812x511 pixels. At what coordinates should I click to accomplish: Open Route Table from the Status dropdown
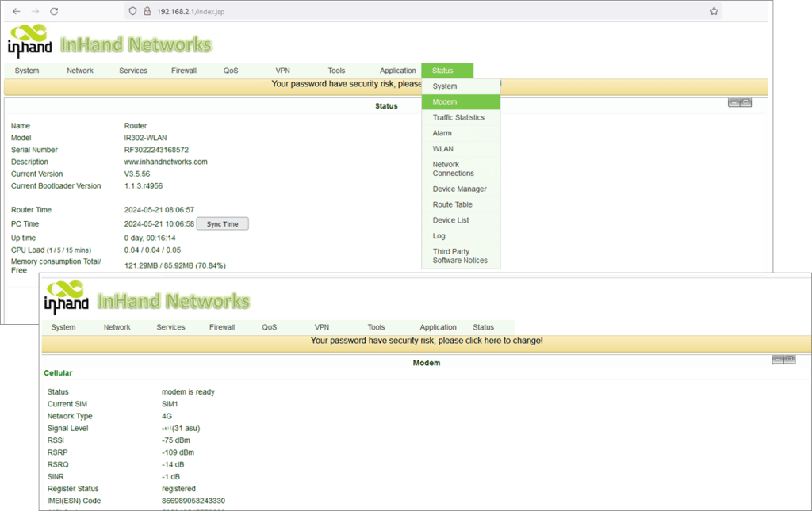pyautogui.click(x=452, y=204)
